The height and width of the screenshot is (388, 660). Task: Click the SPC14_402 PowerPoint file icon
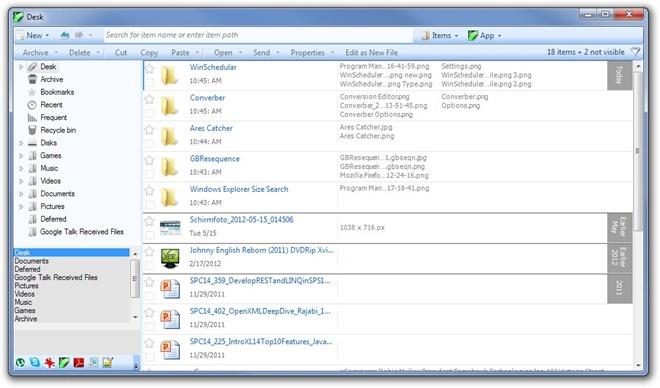(170, 319)
